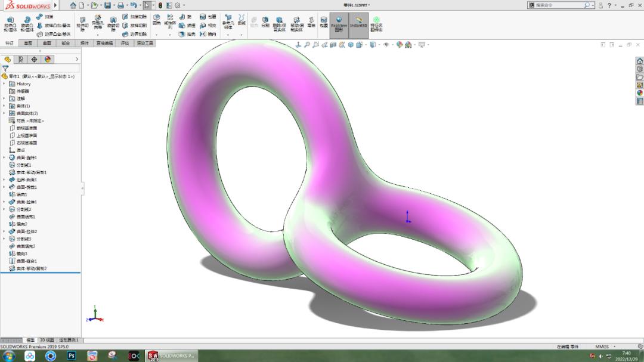
Task: Click the Edit Appearance color ball icon
Action: (400, 44)
